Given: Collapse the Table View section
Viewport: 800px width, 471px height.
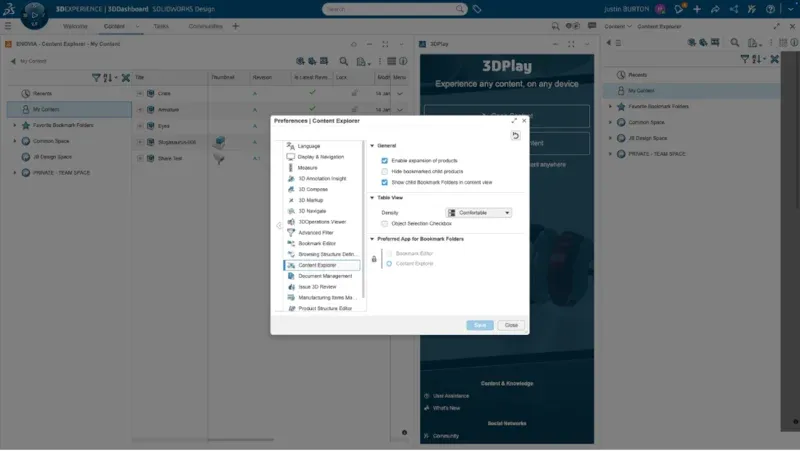Looking at the screenshot, I should (x=372, y=197).
